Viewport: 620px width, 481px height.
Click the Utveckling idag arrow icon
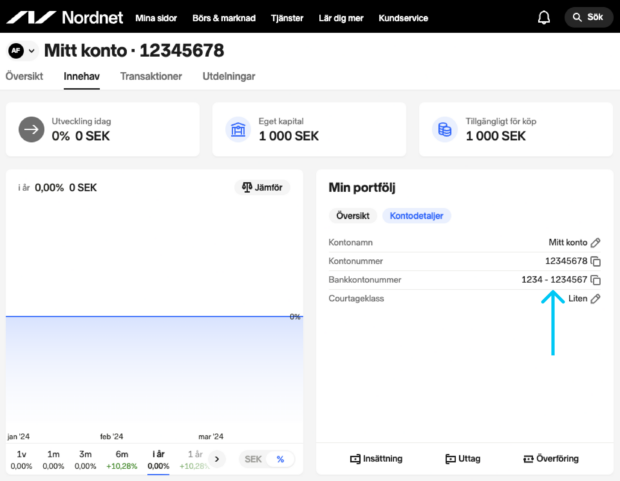(31, 129)
